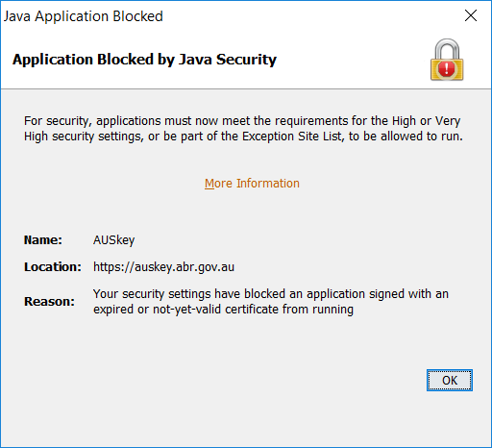Screen dimensions: 492x448
Task: Open the More Information link
Action: pyautogui.click(x=252, y=184)
